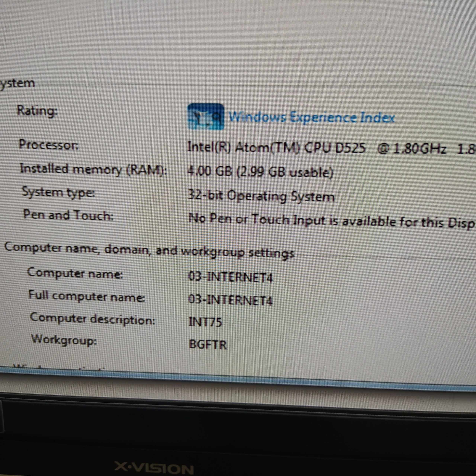Click the Workgroup label
Screen dimensions: 476x476
pos(64,340)
